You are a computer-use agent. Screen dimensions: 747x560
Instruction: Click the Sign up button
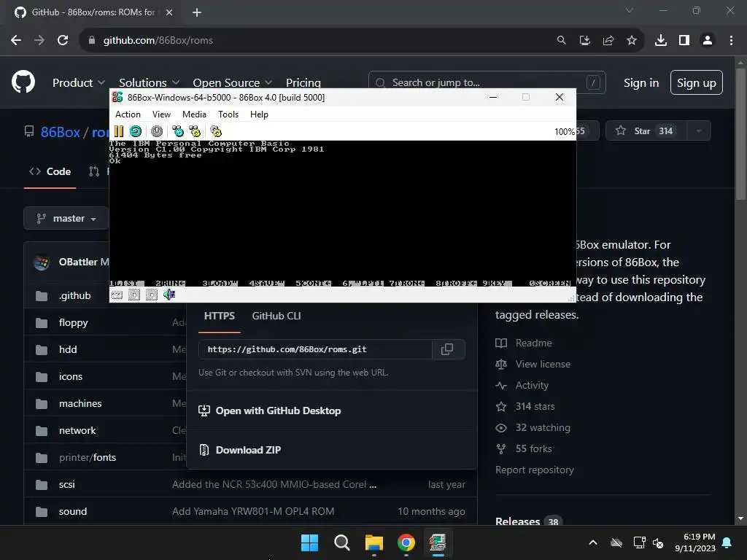click(697, 83)
